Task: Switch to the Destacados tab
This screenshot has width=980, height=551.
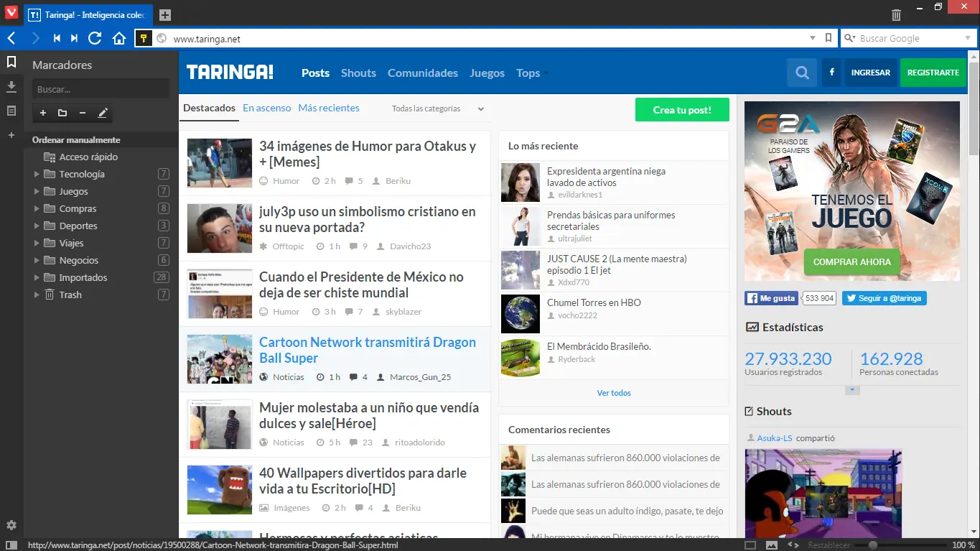Action: tap(209, 108)
